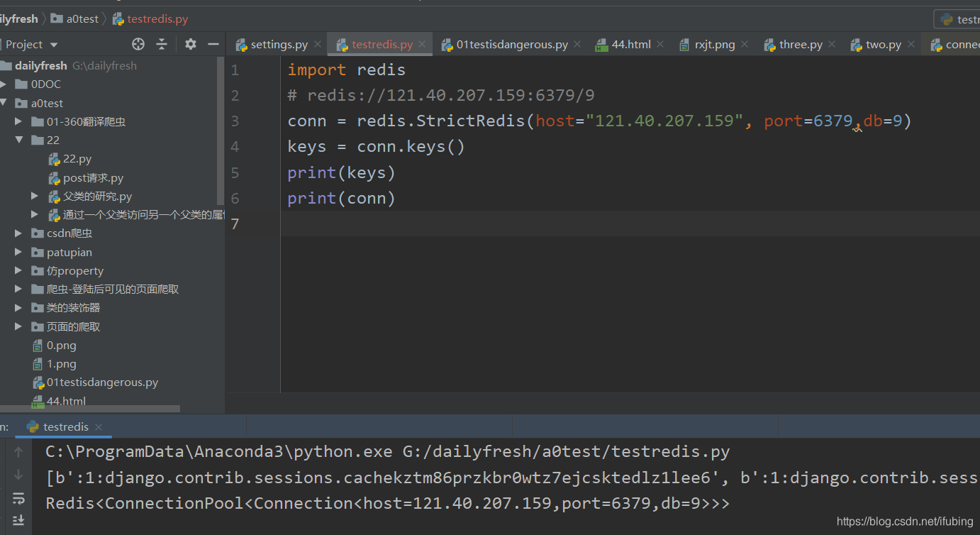Click the testredis.py breadcrumb
The height and width of the screenshot is (535, 980).
150,19
